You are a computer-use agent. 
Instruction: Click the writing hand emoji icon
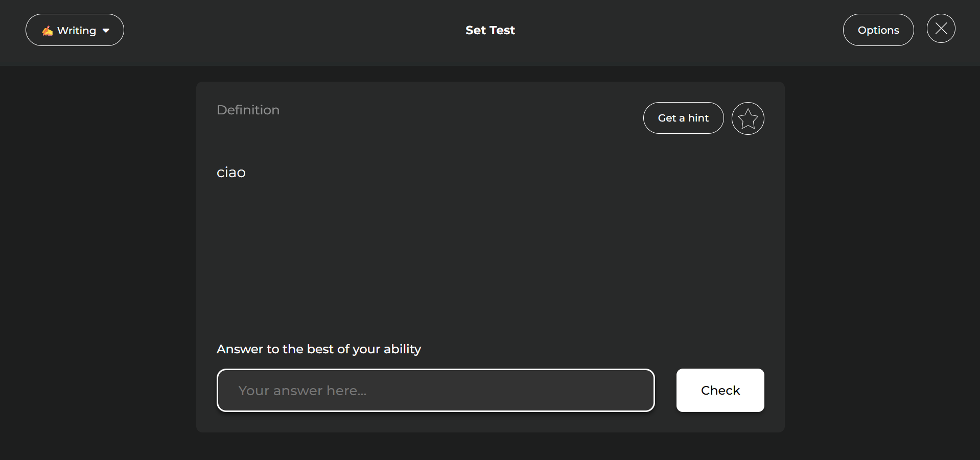(48, 31)
